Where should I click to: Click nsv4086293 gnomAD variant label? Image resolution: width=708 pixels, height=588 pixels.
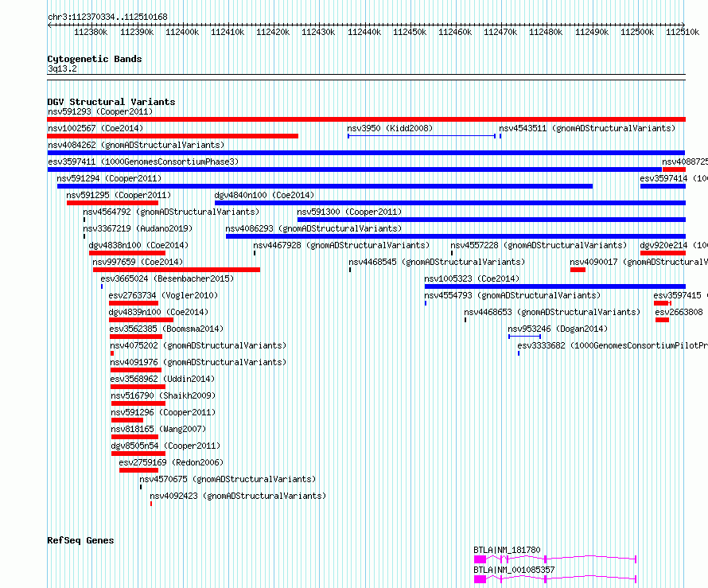[313, 228]
